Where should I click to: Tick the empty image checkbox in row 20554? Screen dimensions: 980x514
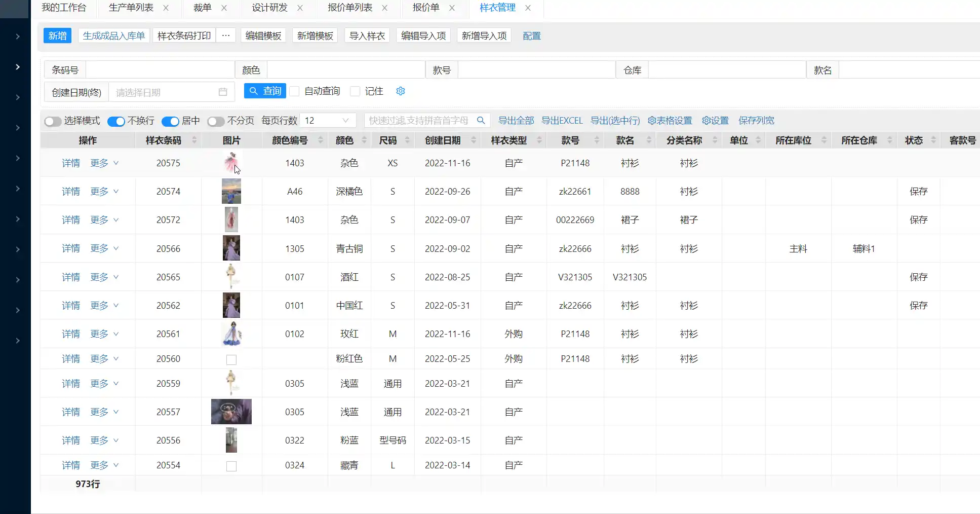[x=231, y=466]
